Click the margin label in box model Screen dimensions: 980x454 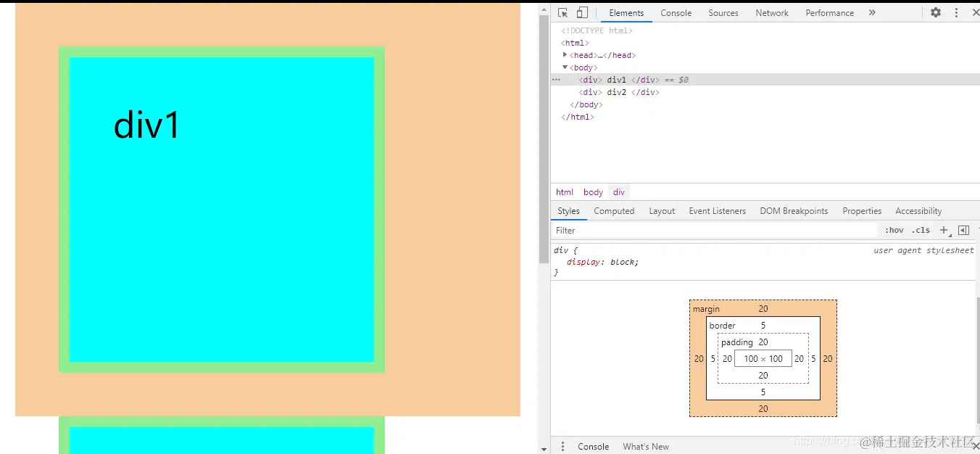706,309
